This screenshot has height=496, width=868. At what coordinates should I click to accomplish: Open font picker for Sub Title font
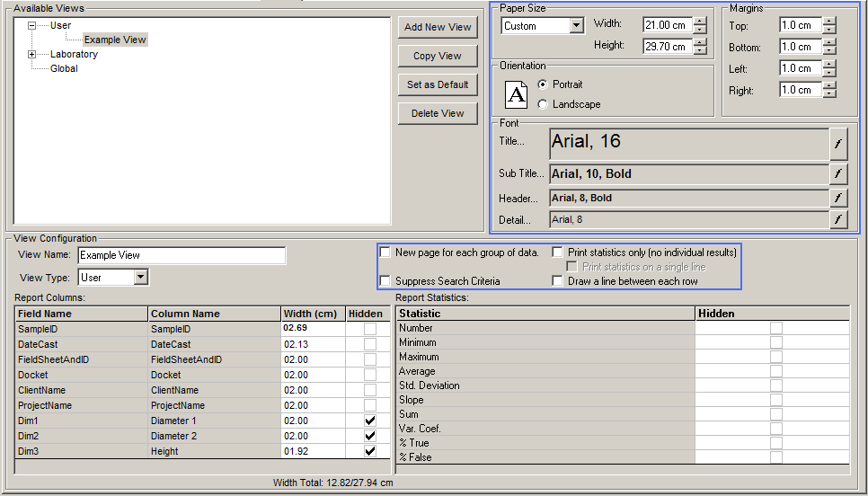tap(837, 174)
